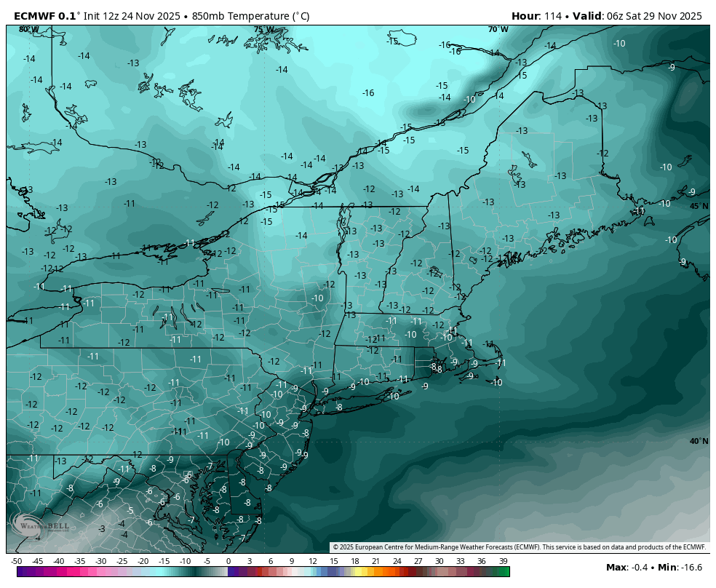
Task: Click the 40°N latitude label
Action: click(699, 441)
